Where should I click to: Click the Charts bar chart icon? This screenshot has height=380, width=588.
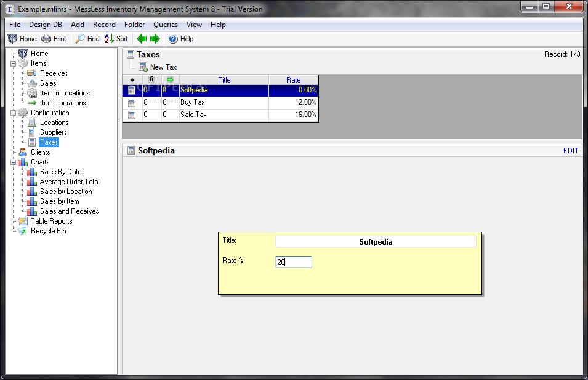click(23, 162)
